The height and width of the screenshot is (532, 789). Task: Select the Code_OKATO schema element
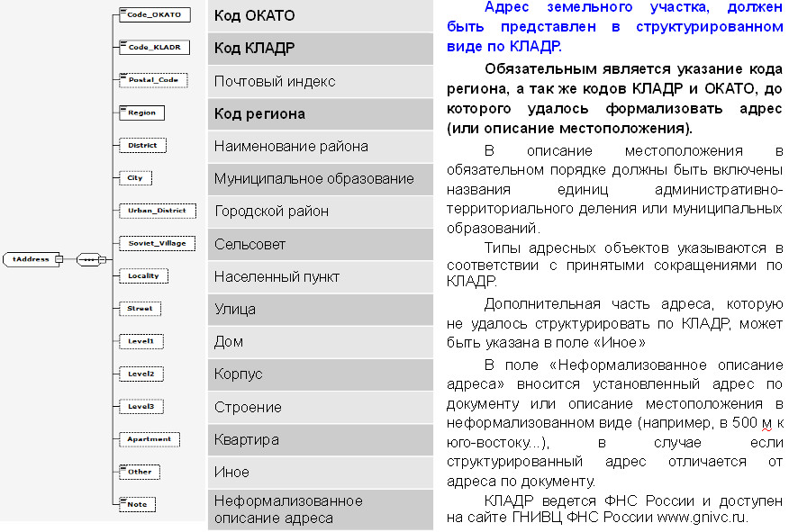(x=155, y=14)
